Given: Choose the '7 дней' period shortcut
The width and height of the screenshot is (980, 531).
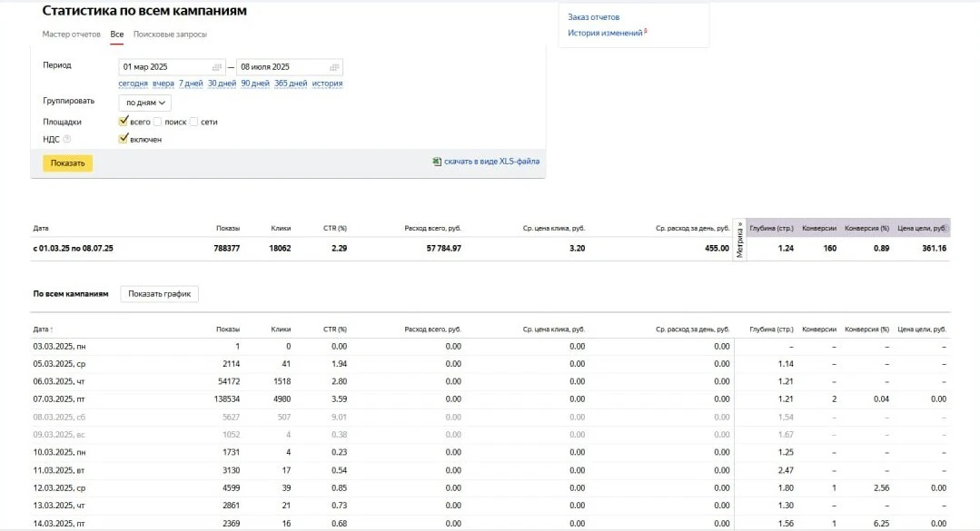Looking at the screenshot, I should click(191, 84).
